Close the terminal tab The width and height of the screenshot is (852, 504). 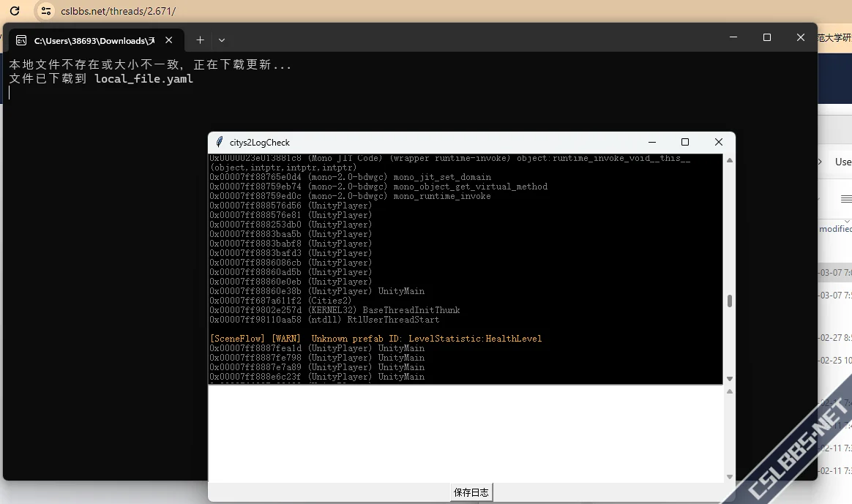coord(169,40)
